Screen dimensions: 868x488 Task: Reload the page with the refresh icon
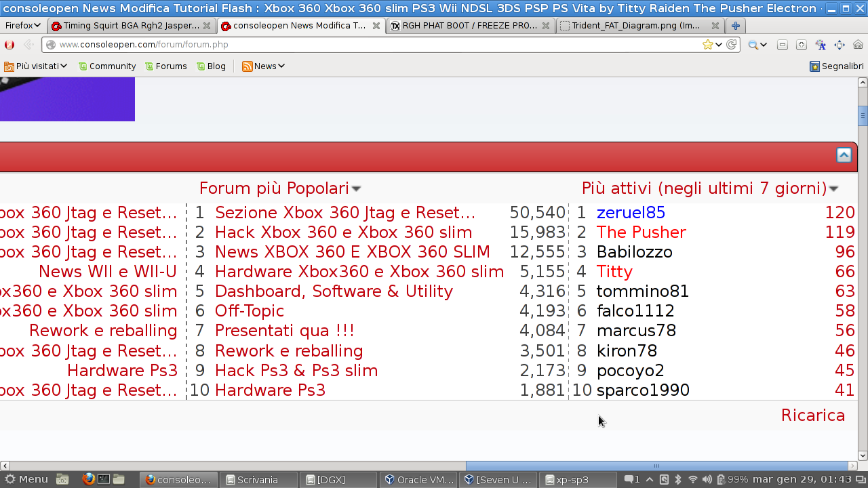(x=731, y=45)
